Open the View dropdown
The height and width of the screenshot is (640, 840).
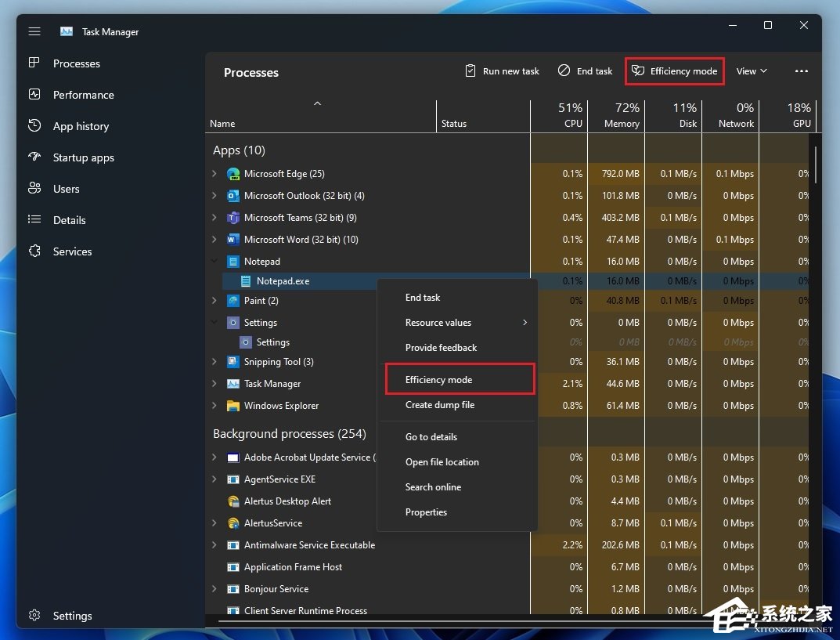click(x=752, y=71)
